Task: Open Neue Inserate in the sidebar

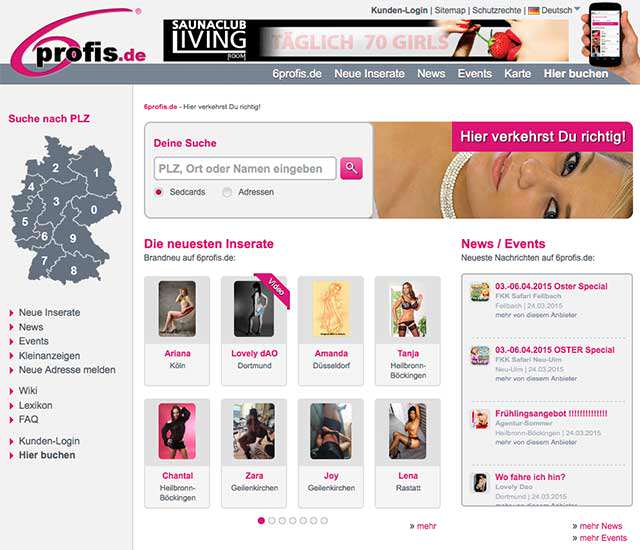Action: pos(49,313)
